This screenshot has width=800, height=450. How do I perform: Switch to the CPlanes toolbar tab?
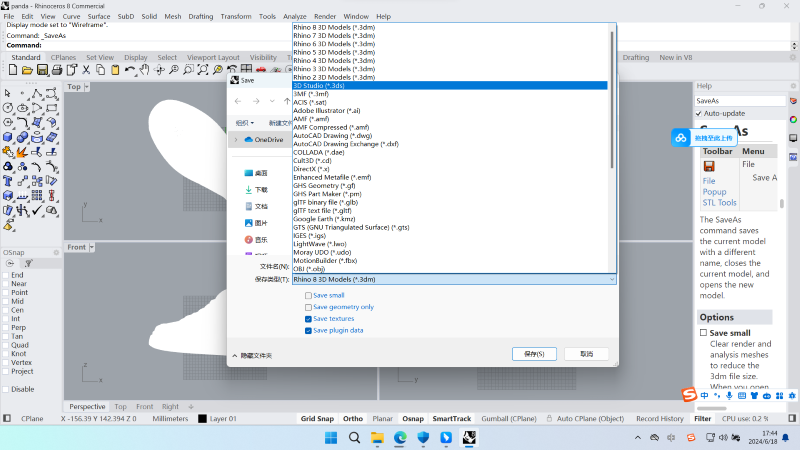pyautogui.click(x=63, y=58)
